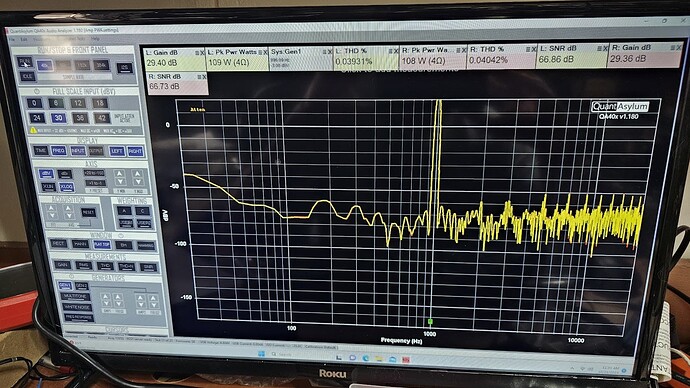Viewport: 690px width, 388px height.
Task: Toggle the LEFT channel display
Action: (x=116, y=151)
